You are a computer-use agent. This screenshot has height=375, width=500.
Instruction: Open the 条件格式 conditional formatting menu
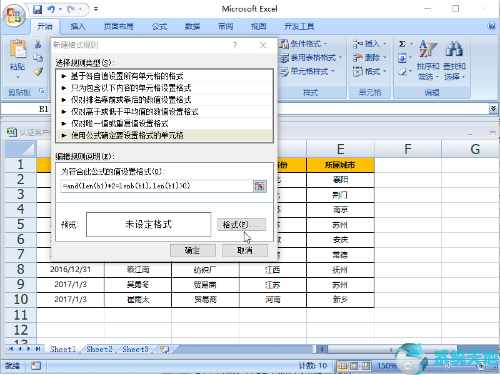pos(303,44)
